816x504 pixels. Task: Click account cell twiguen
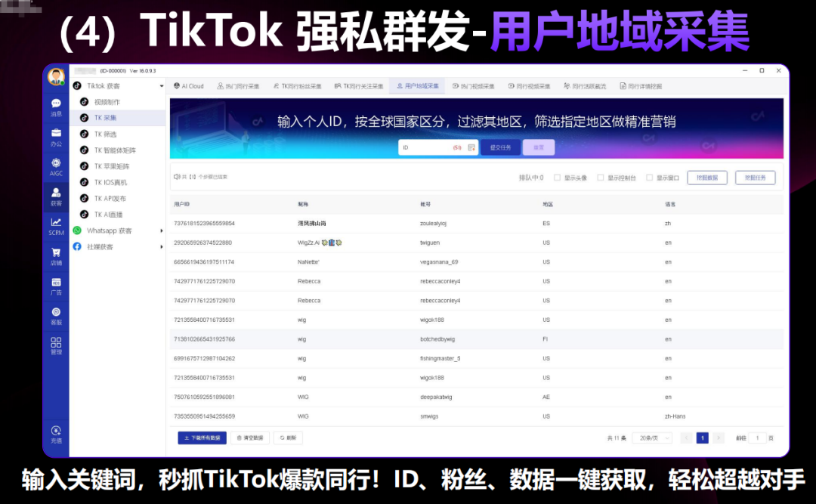point(430,243)
